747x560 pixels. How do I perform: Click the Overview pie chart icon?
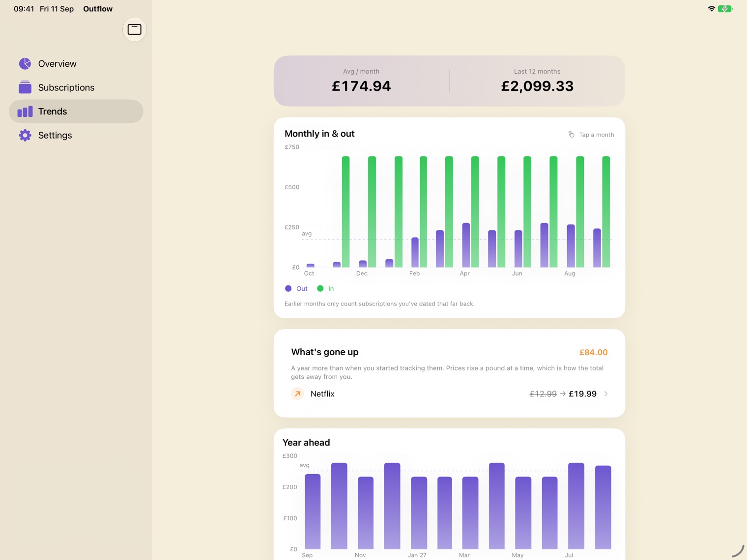[25, 63]
